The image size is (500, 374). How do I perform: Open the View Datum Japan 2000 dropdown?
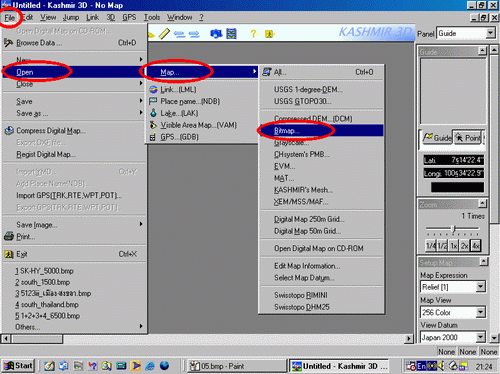pos(480,337)
